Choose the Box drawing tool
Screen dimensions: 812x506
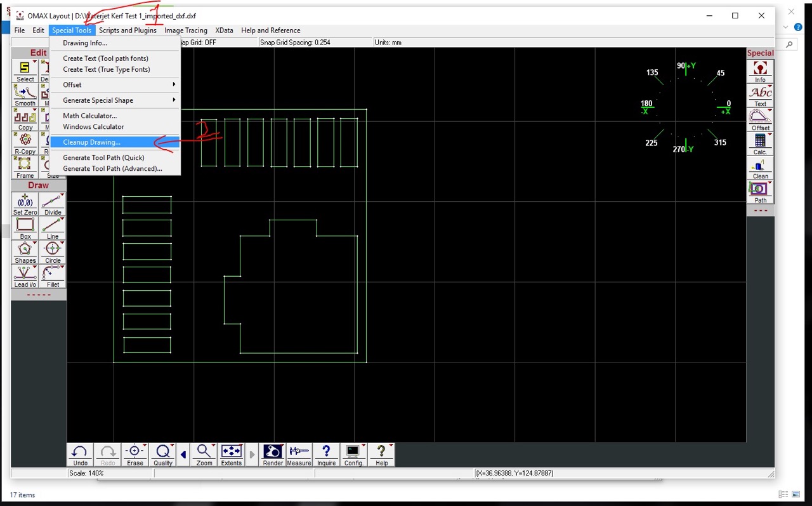(x=25, y=229)
